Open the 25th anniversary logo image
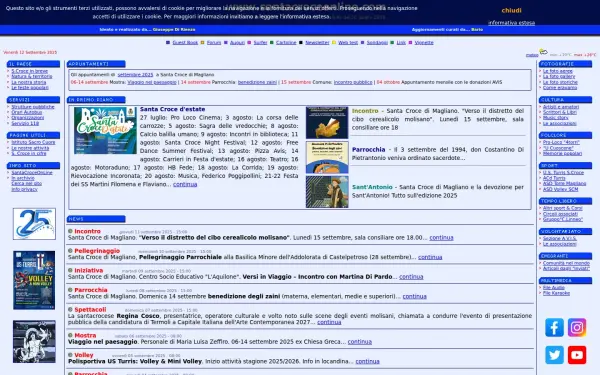600x375 pixels. [34, 224]
